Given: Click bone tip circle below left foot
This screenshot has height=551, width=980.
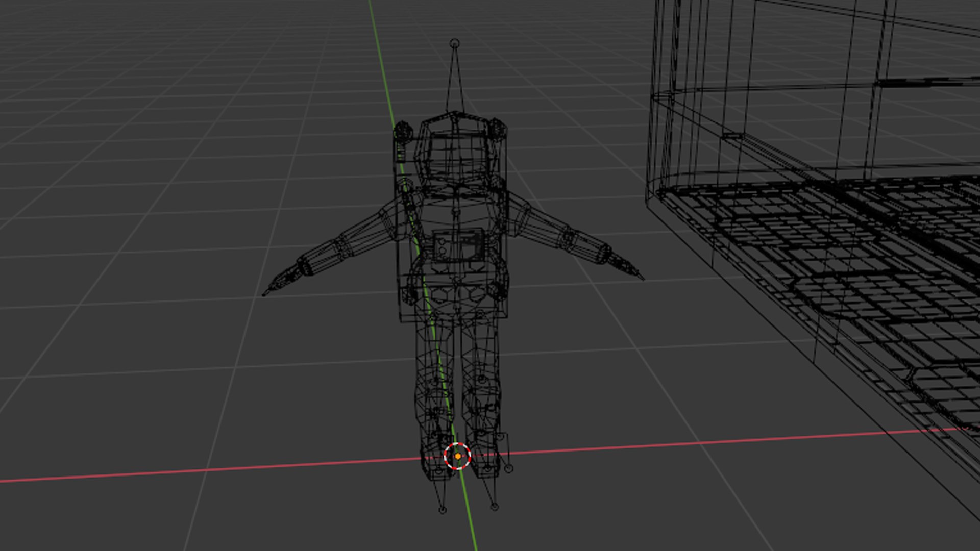Looking at the screenshot, I should [x=443, y=510].
